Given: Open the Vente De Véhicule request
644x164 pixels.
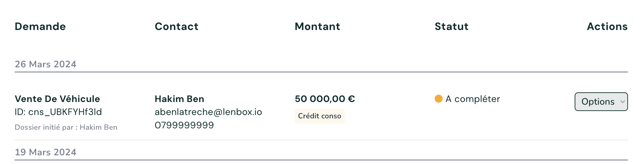Looking at the screenshot, I should tap(57, 99).
